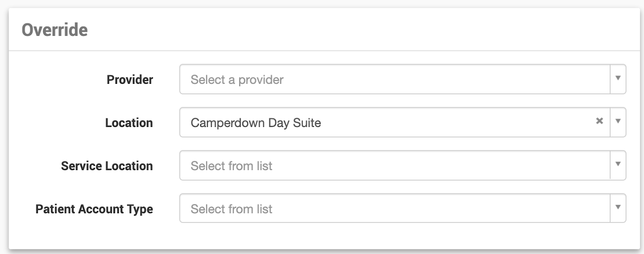
Task: Click the Service Location field label
Action: coord(107,166)
